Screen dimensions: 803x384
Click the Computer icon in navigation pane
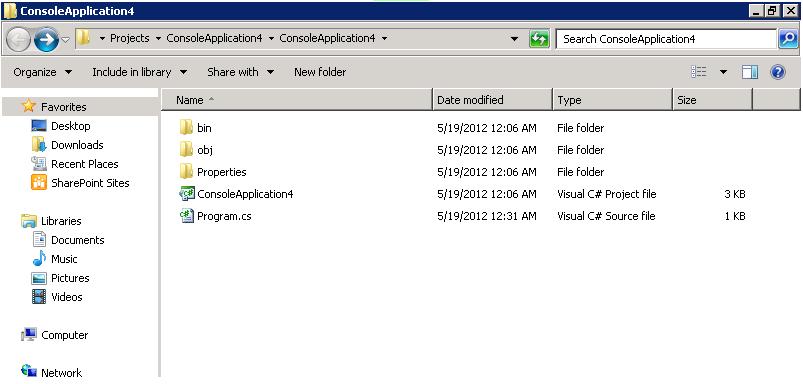click(x=29, y=334)
